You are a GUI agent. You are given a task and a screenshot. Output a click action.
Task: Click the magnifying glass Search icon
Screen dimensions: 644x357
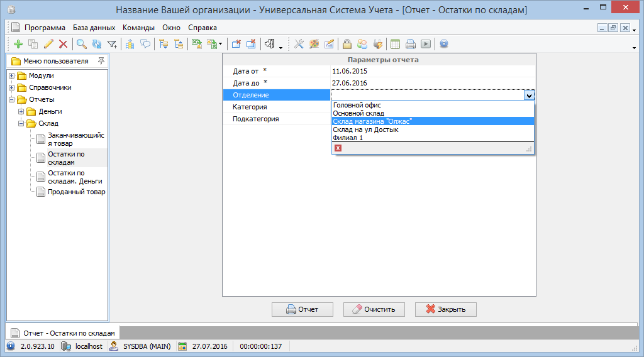81,44
